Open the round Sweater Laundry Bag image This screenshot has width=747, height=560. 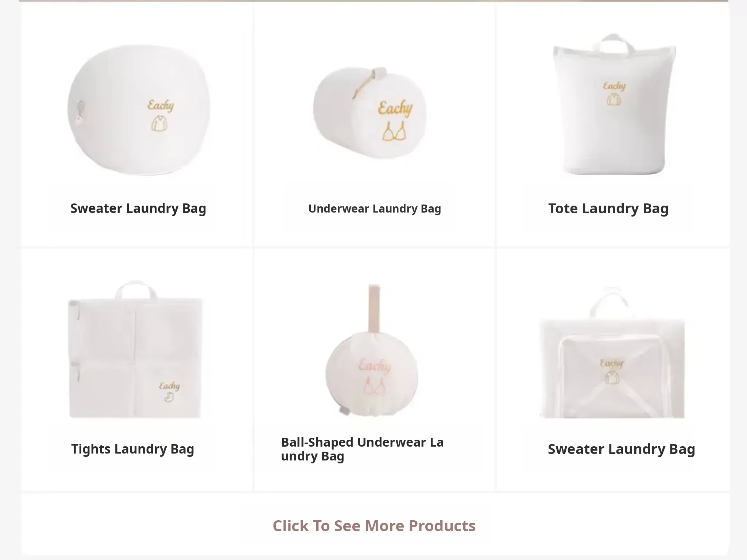pos(139,110)
